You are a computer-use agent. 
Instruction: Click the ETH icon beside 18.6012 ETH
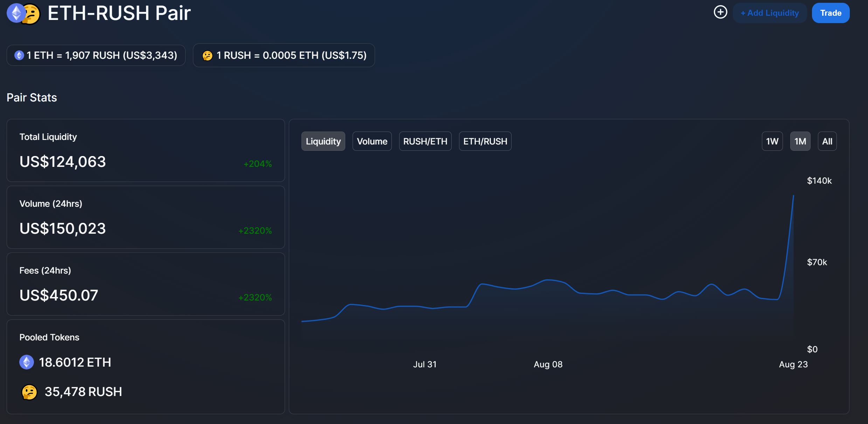pos(27,362)
